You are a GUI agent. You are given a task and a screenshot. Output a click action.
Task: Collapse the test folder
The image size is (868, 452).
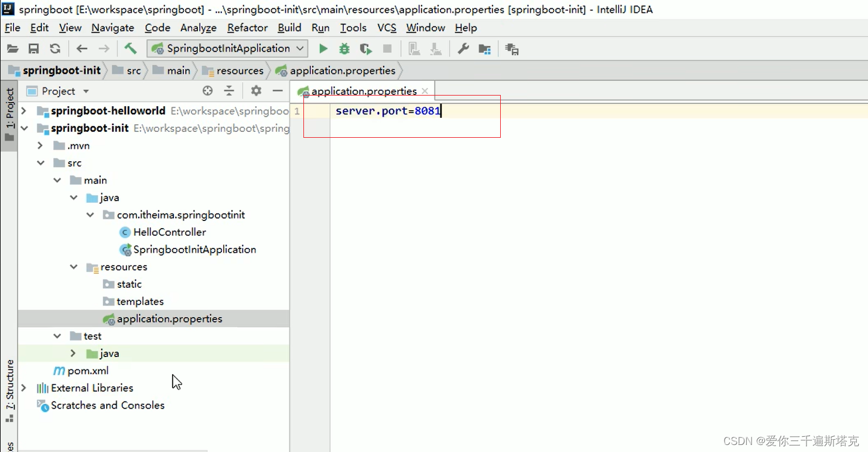pyautogui.click(x=57, y=336)
